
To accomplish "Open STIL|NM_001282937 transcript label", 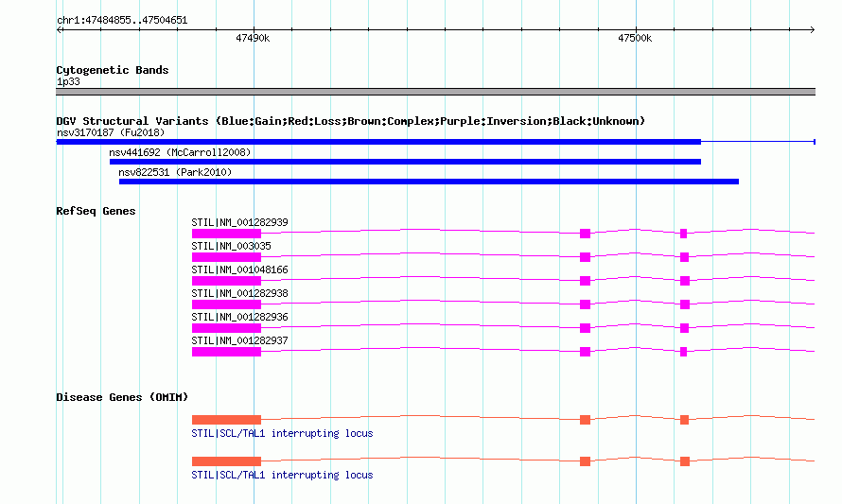I will click(x=239, y=340).
